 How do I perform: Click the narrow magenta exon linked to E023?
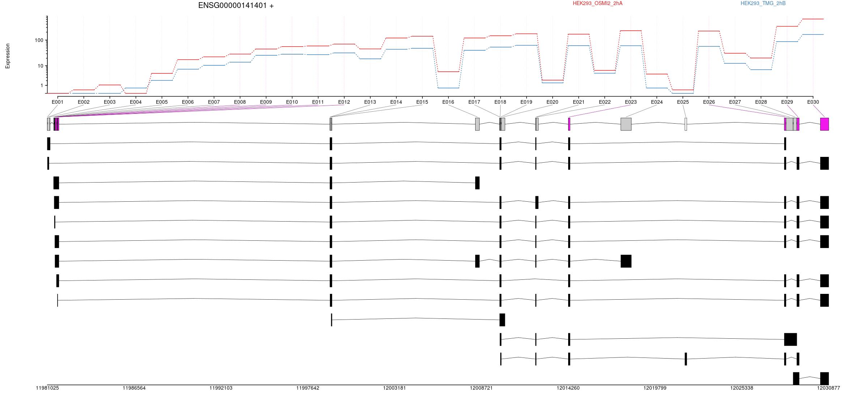click(x=569, y=124)
